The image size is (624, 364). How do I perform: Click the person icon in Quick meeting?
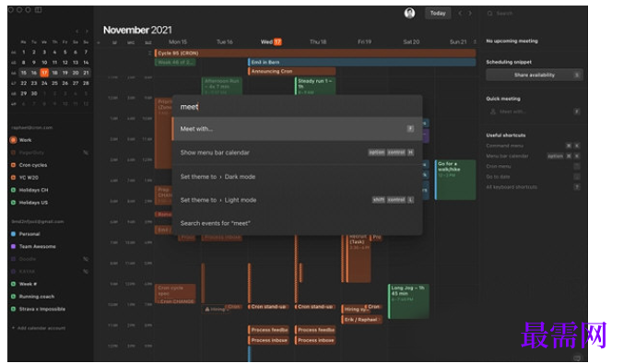493,112
